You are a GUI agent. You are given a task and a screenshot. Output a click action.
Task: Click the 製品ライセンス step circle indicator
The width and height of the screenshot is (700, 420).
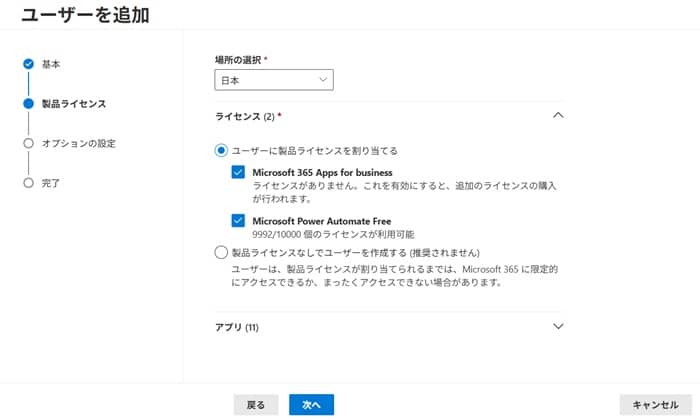coord(28,103)
